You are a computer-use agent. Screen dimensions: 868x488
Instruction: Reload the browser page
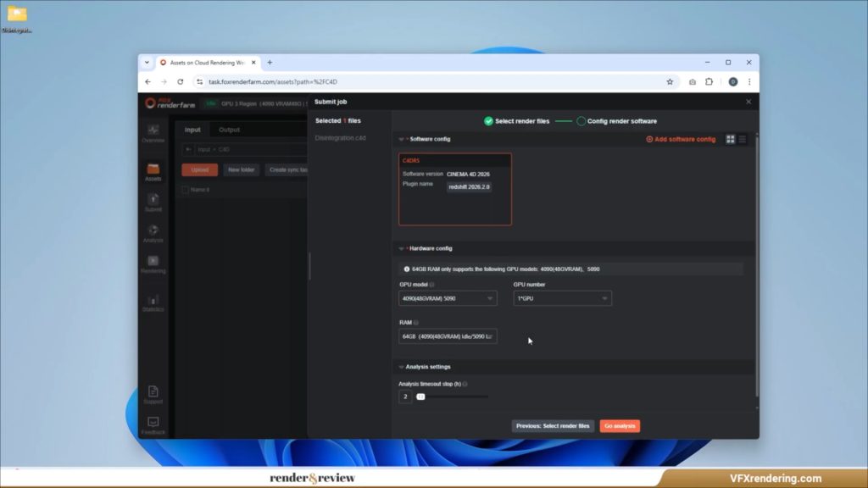coord(180,82)
